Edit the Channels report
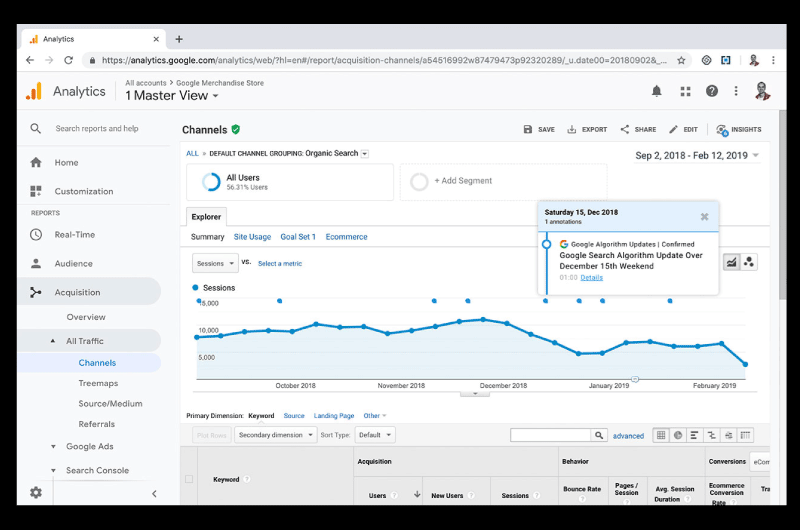The height and width of the screenshot is (530, 800). [683, 130]
